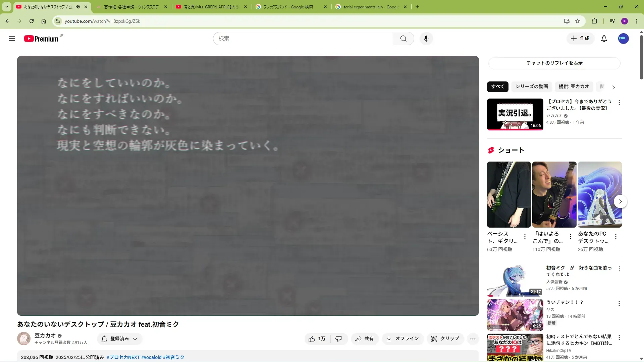Show next Shorts with the arrow button
Screen dimensions: 644x362
click(620, 201)
